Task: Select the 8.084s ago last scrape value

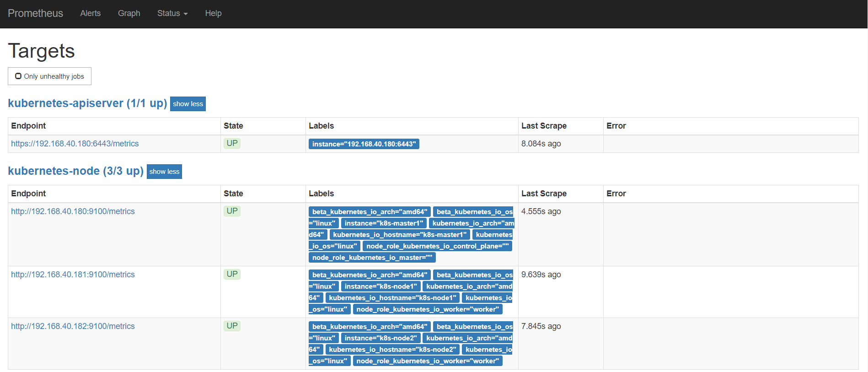Action: 541,144
